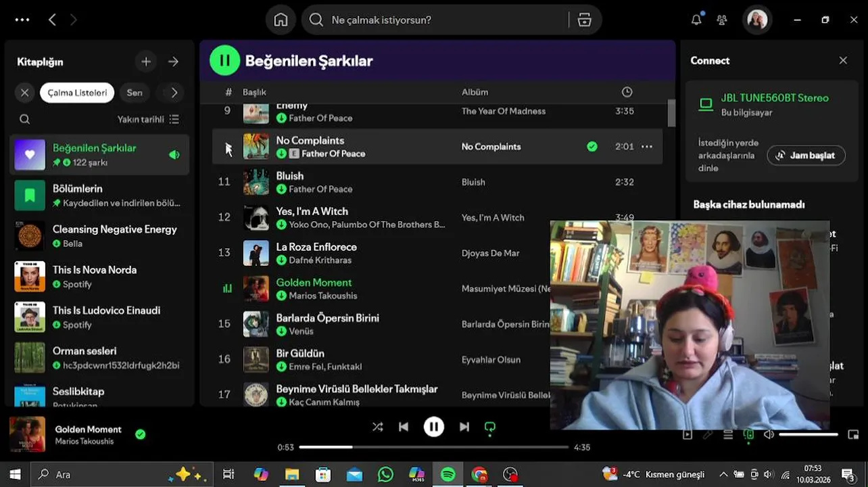Open more options for 'No Complaints'

(647, 147)
